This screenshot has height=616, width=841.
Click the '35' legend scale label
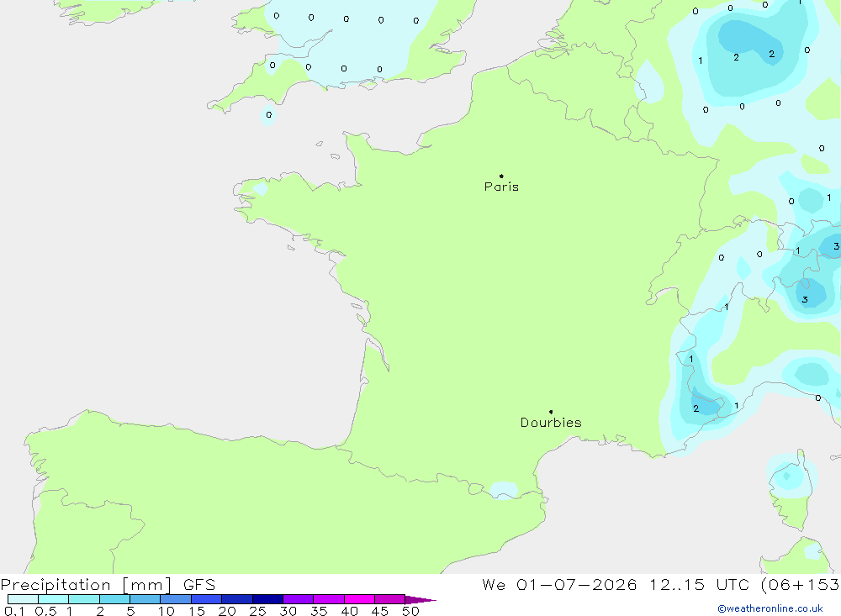pyautogui.click(x=319, y=611)
